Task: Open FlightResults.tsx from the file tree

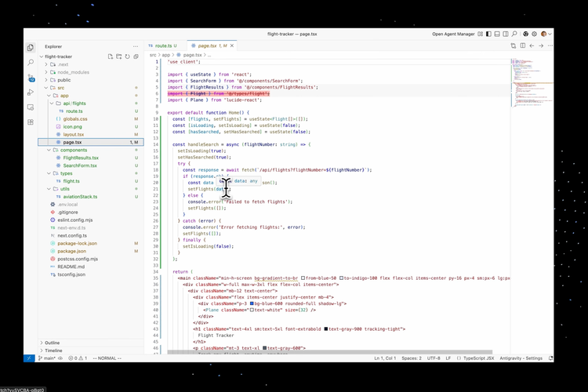Action: [81, 158]
